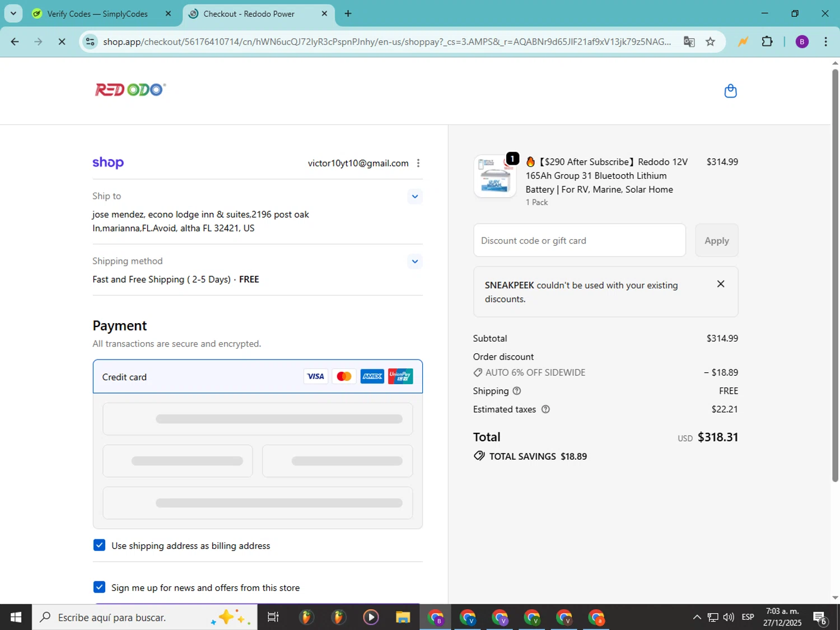This screenshot has width=840, height=630.
Task: Open the shopping bag cart icon
Action: pyautogui.click(x=730, y=91)
